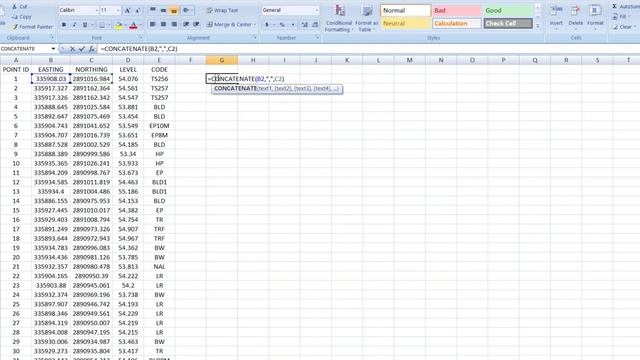
Task: Apply the Good cell style
Action: click(508, 11)
